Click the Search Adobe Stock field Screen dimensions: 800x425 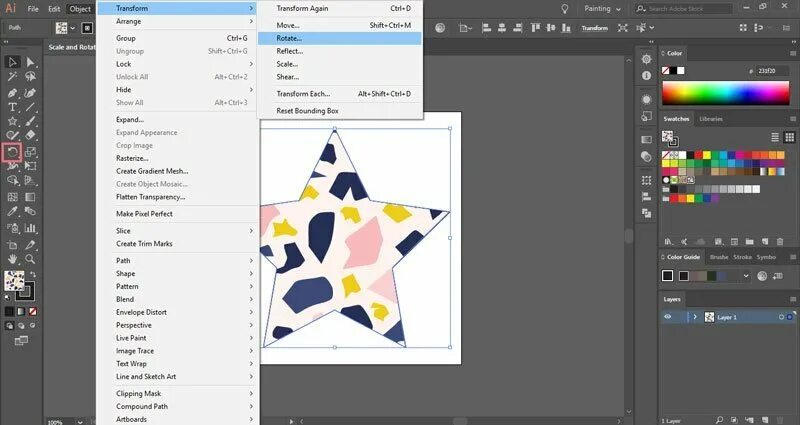tap(684, 9)
